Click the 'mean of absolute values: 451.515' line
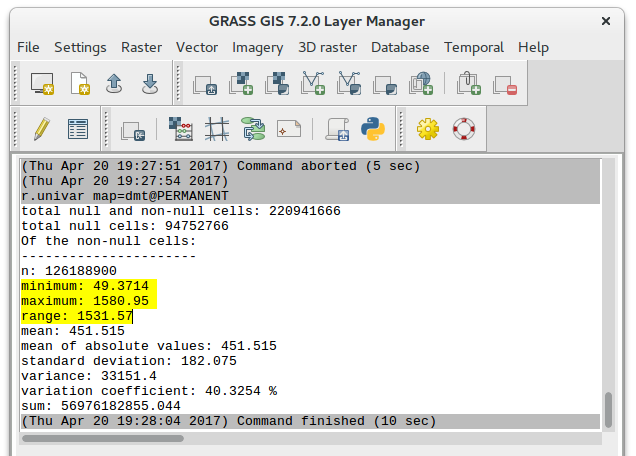 (x=149, y=346)
